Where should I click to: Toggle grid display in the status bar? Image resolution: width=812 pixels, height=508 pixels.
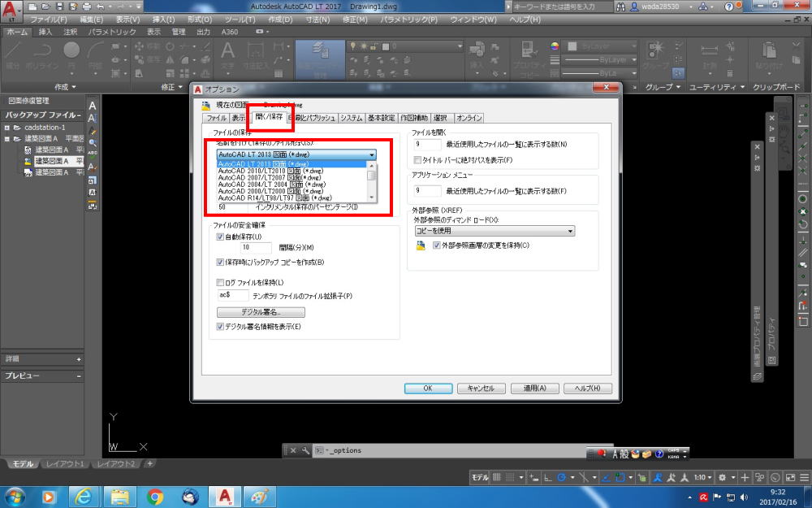497,477
